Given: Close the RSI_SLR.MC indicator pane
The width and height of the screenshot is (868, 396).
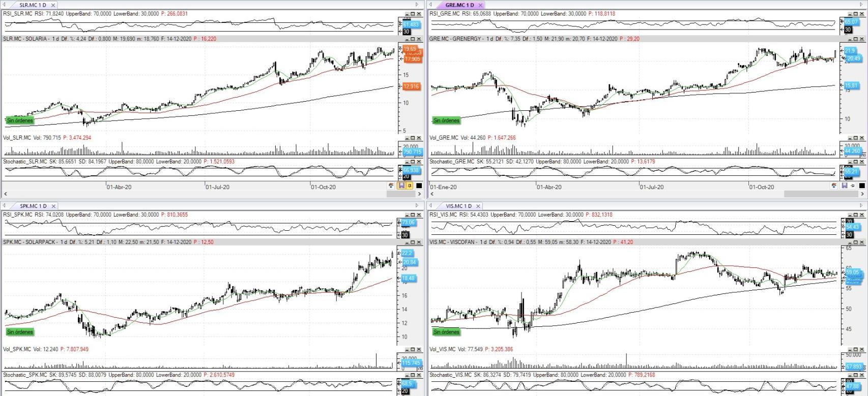Looking at the screenshot, I should (419, 14).
